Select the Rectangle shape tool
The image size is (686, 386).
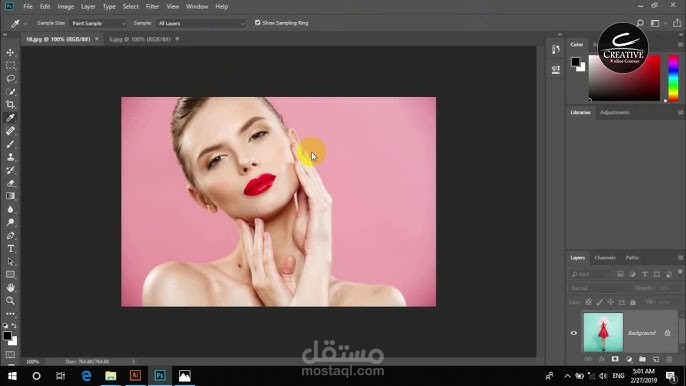pyautogui.click(x=10, y=274)
